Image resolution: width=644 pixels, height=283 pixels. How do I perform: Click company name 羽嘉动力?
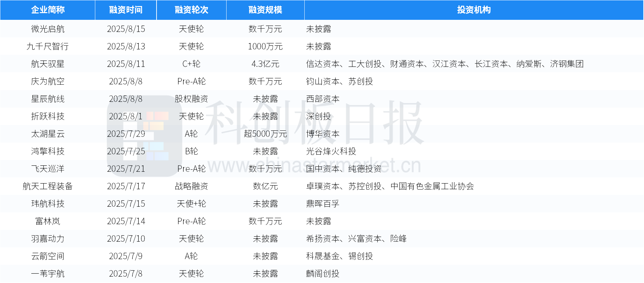pyautogui.click(x=48, y=239)
